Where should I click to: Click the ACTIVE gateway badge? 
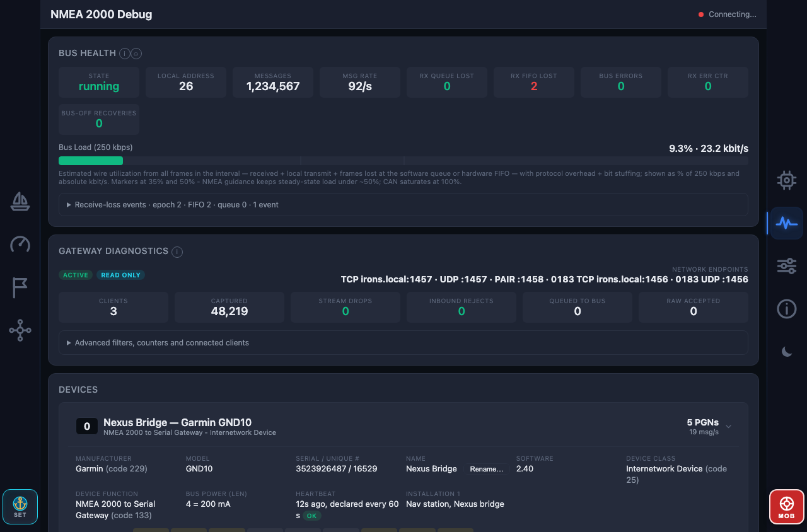76,275
